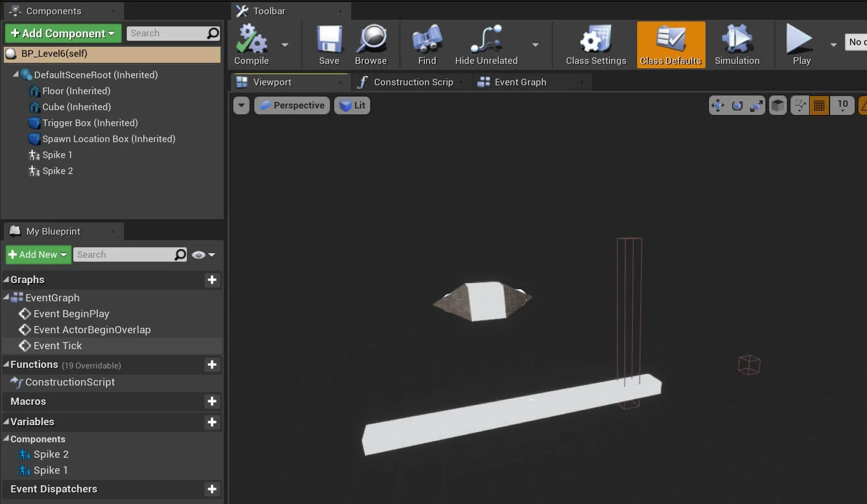Open the Perspective view mode dropdown
Viewport: 867px width, 504px height.
(292, 105)
